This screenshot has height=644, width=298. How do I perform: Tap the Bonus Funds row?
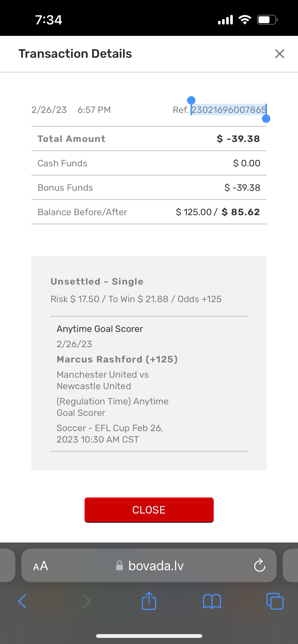(149, 187)
